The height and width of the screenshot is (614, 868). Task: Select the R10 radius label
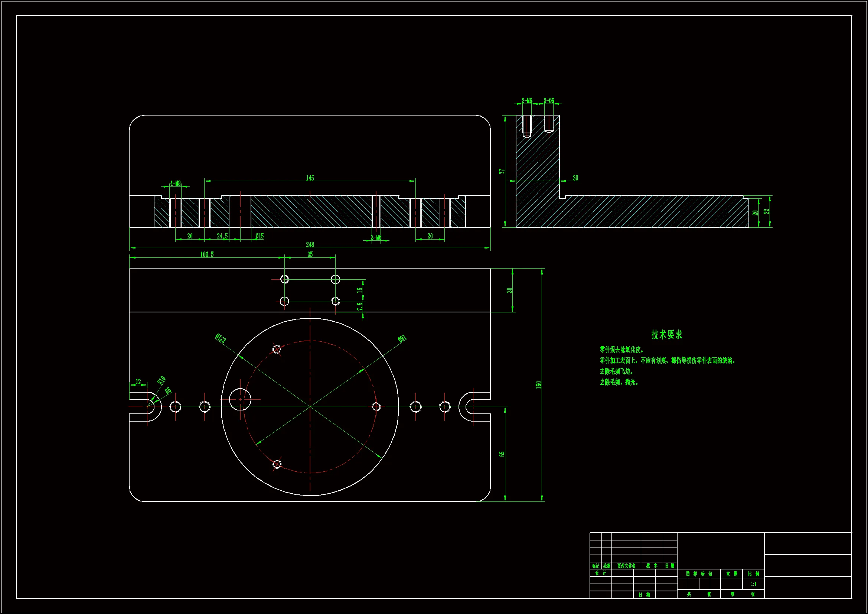click(x=161, y=380)
